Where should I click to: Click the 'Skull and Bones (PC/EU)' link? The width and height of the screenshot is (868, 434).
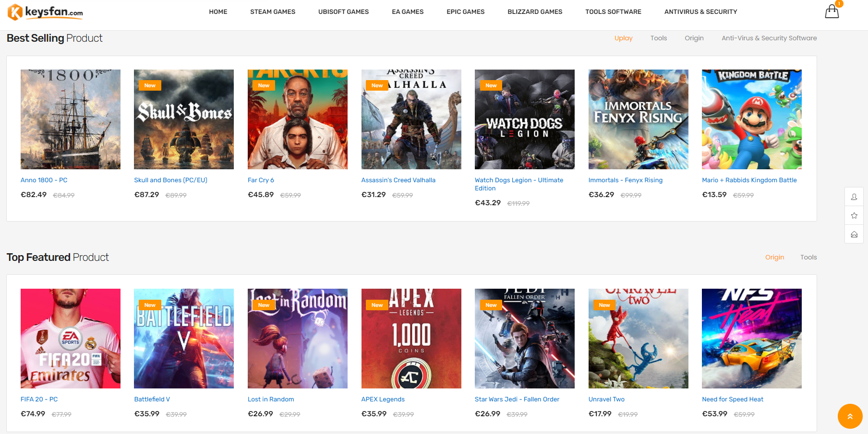(x=171, y=180)
